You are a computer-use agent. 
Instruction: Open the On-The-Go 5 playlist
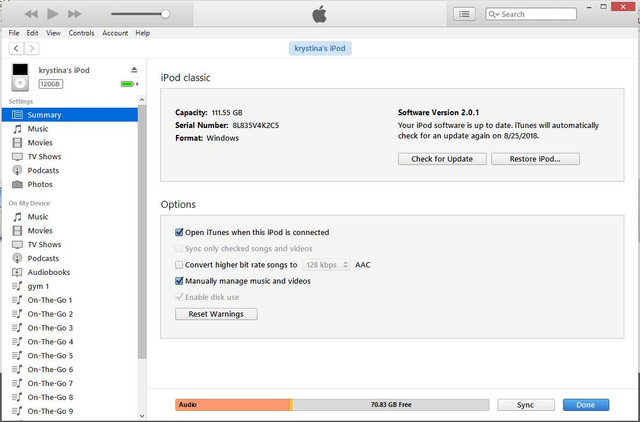pyautogui.click(x=70, y=355)
